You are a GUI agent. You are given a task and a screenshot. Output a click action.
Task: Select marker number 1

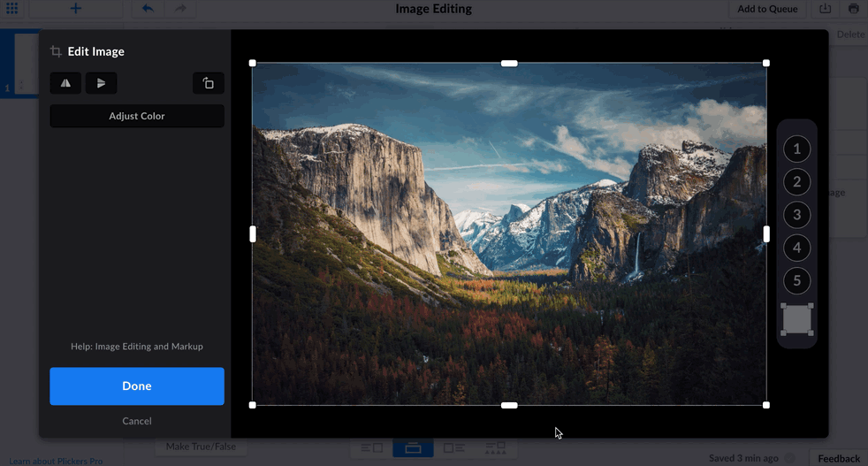[x=796, y=149]
